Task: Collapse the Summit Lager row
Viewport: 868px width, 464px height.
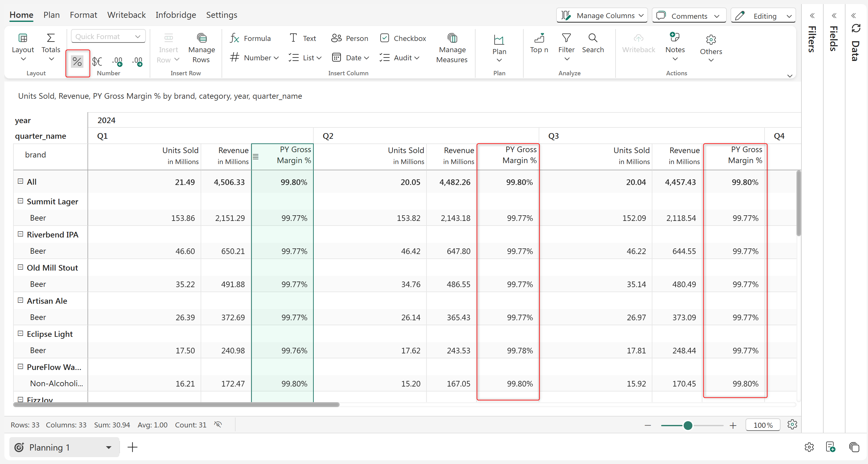Action: pyautogui.click(x=21, y=201)
